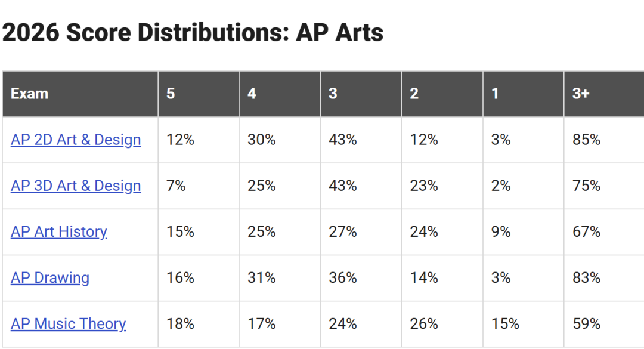Click the 2026 Score Distributions heading
Viewport: 644px width, 349px height.
click(x=193, y=32)
